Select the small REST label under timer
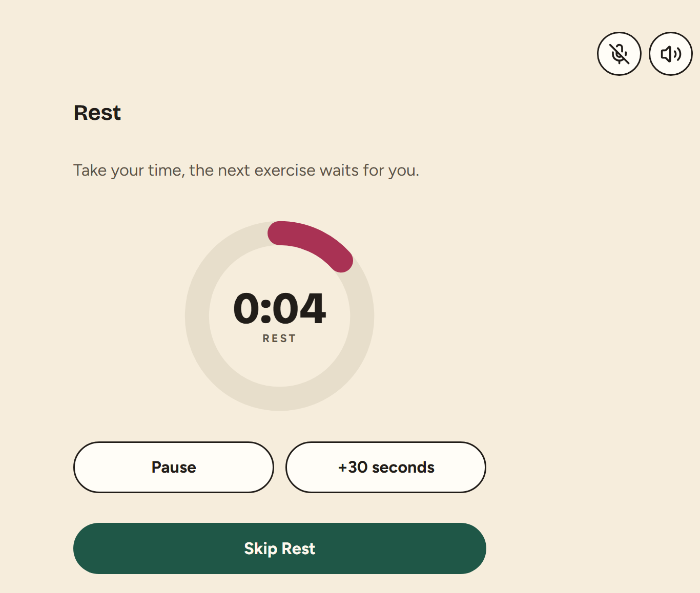The width and height of the screenshot is (700, 593). click(279, 338)
